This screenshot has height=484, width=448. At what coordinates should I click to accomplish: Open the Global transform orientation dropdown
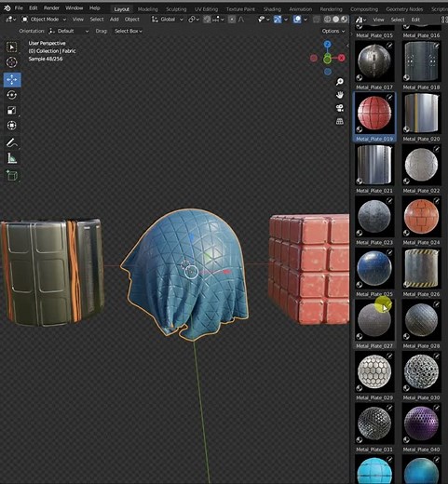click(168, 20)
